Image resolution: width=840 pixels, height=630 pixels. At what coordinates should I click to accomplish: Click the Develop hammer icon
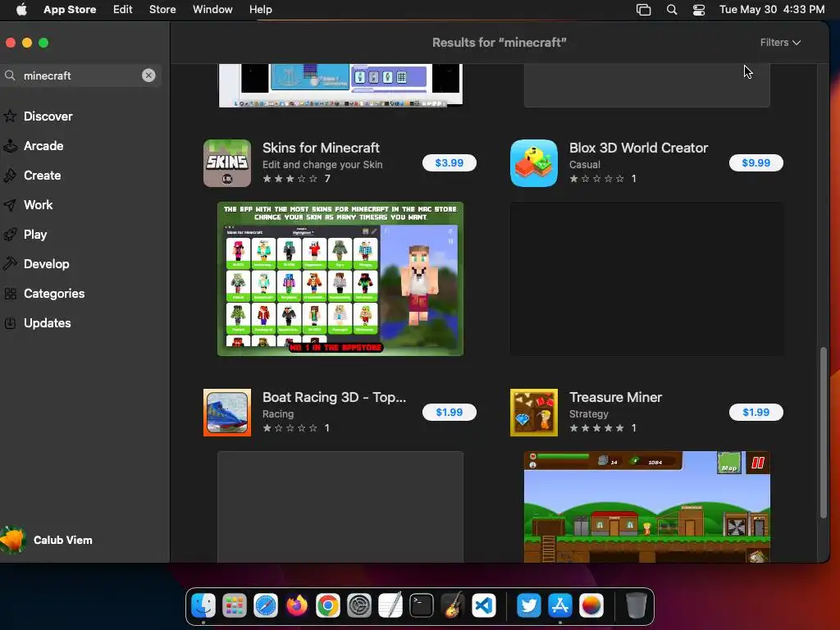(x=10, y=264)
